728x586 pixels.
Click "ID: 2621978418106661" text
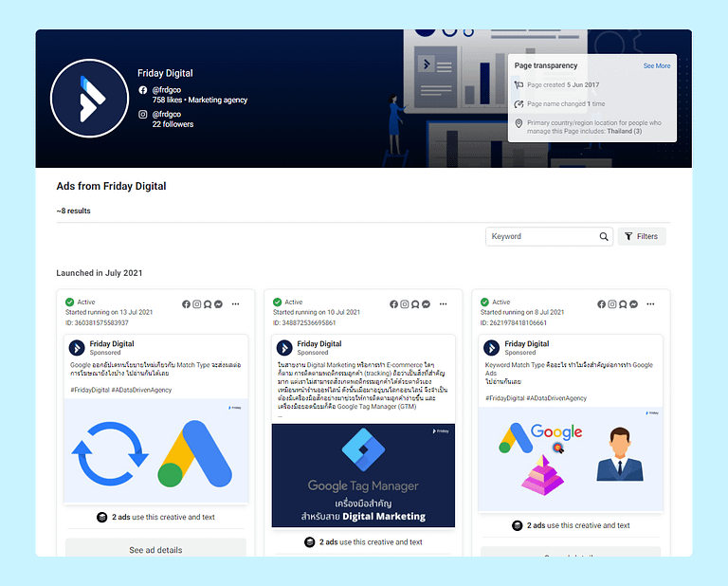coord(514,322)
